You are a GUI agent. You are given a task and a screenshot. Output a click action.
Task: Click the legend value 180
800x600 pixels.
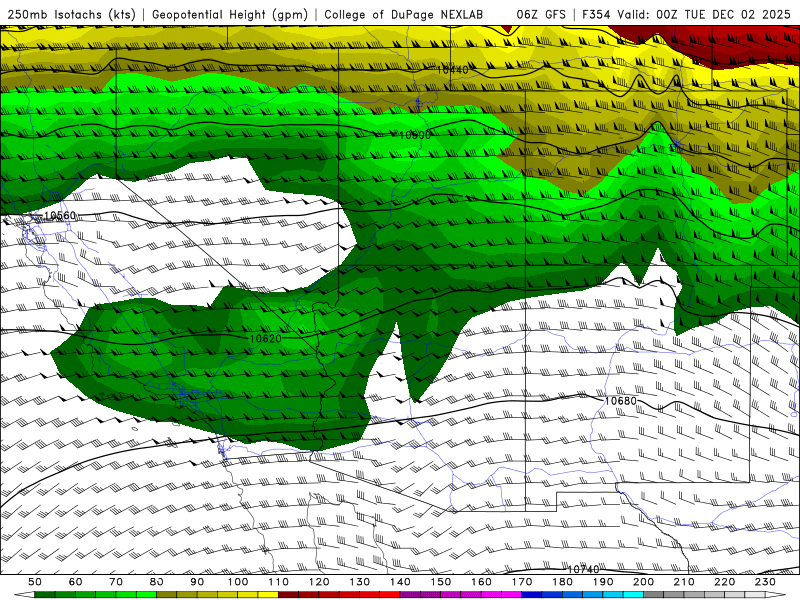(x=562, y=582)
